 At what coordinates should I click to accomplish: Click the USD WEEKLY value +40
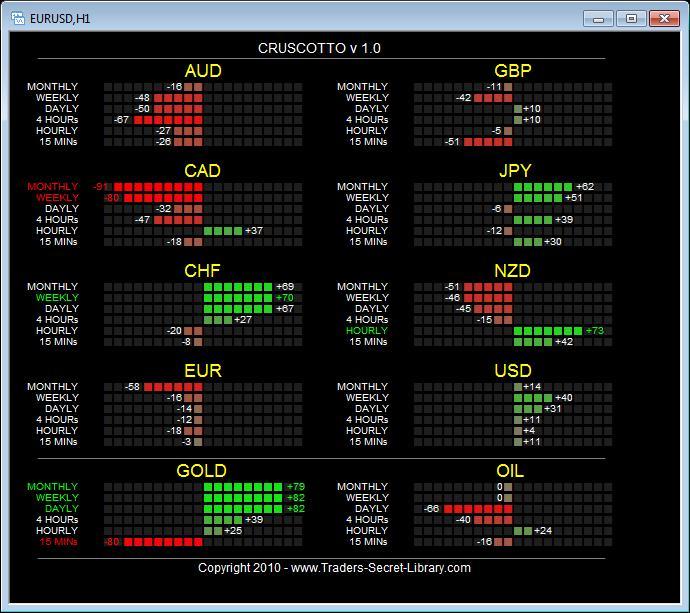pyautogui.click(x=564, y=398)
